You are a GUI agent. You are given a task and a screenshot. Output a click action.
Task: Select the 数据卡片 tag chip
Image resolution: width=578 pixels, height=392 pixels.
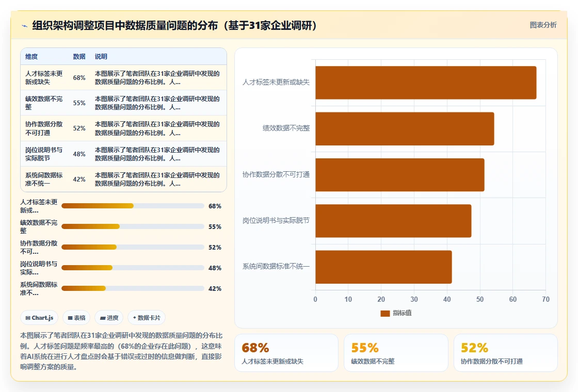click(147, 318)
